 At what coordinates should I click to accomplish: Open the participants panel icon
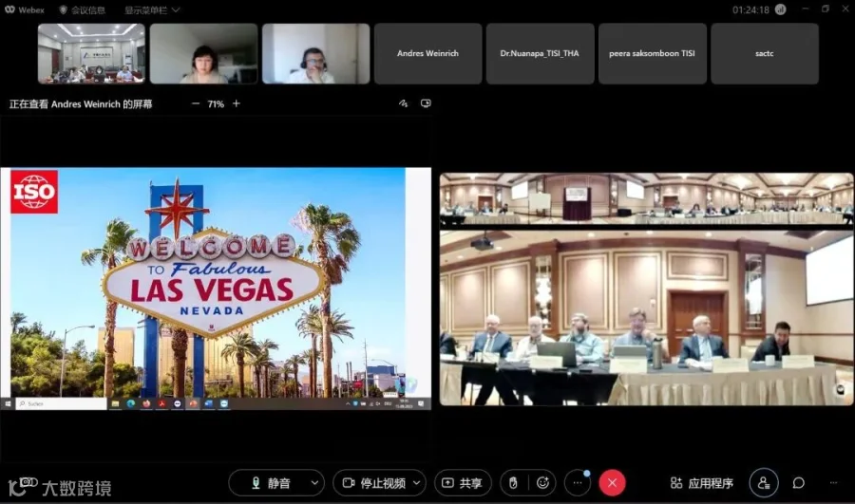click(764, 483)
